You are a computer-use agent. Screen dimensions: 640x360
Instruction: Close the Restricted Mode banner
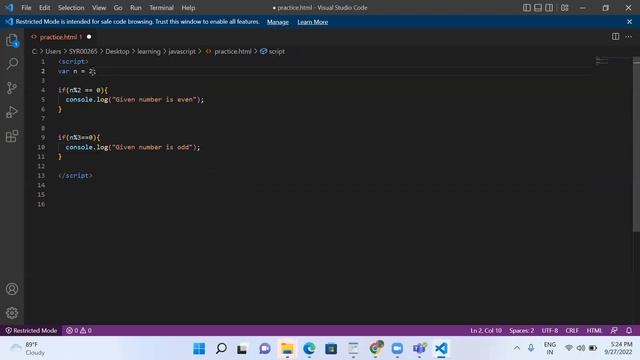[629, 22]
